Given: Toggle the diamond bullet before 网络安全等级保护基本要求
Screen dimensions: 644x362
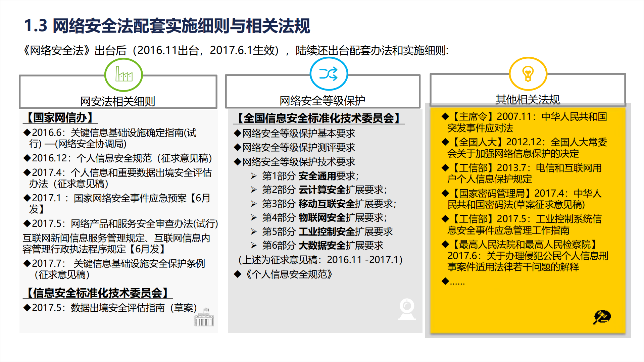Looking at the screenshot, I should 238,134.
